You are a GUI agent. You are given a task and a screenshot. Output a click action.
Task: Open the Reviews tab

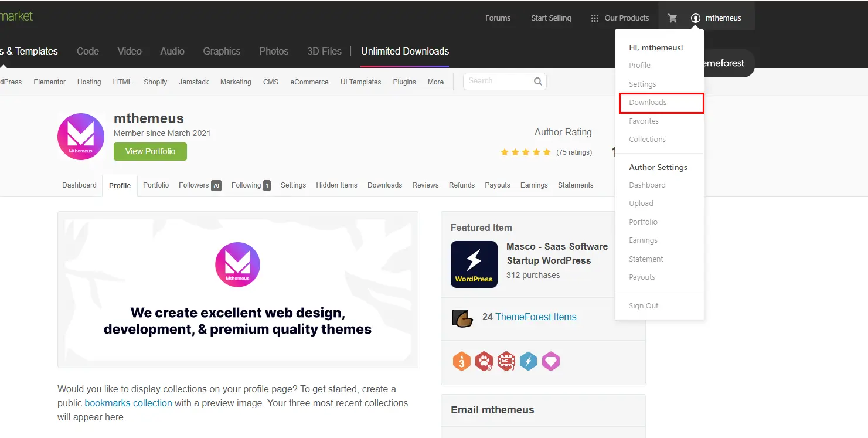point(426,185)
